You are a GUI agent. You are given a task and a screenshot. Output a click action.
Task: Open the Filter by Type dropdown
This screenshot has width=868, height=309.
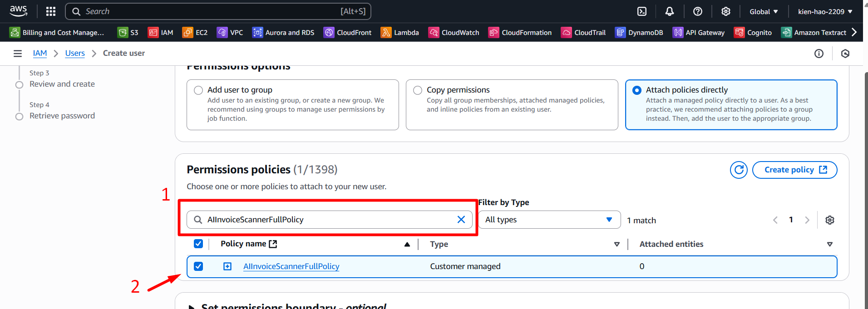click(549, 220)
